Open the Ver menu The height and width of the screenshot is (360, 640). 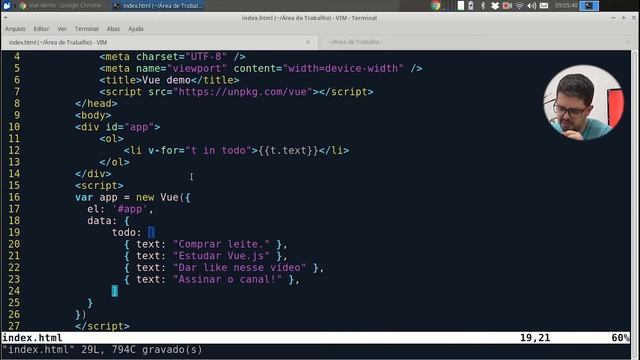(x=62, y=29)
